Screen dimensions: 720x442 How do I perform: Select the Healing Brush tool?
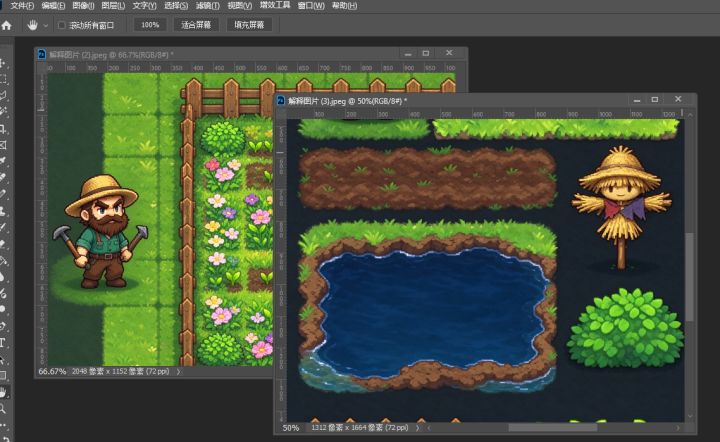coord(3,178)
